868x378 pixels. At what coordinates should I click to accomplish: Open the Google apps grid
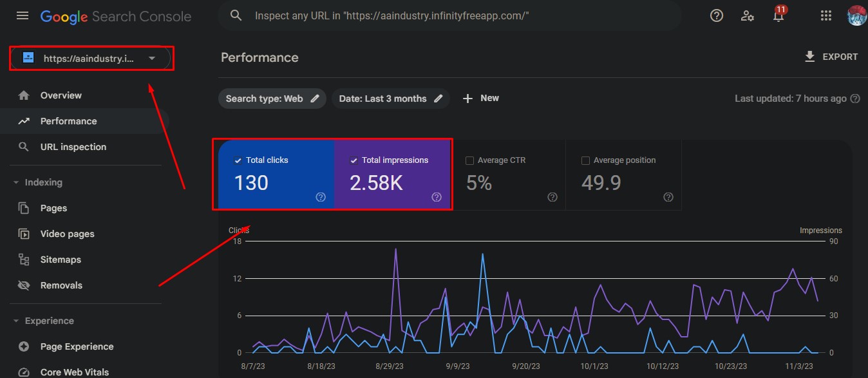(826, 16)
